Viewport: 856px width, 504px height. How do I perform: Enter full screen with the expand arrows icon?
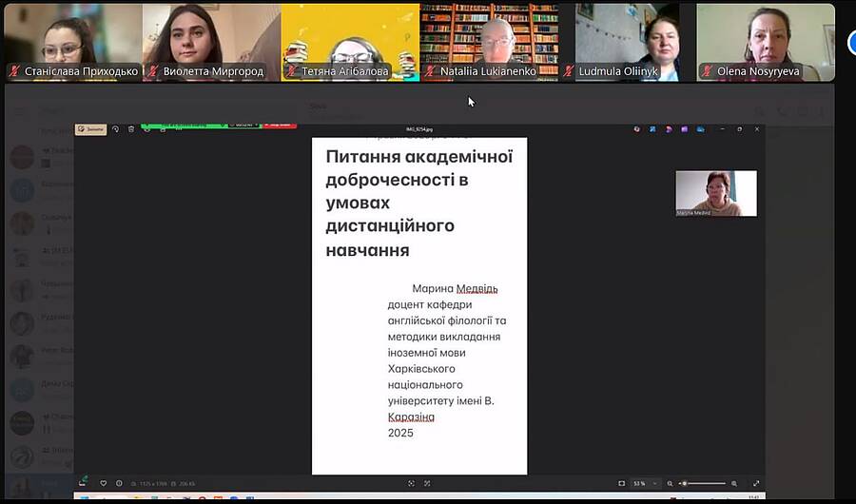pyautogui.click(x=756, y=483)
